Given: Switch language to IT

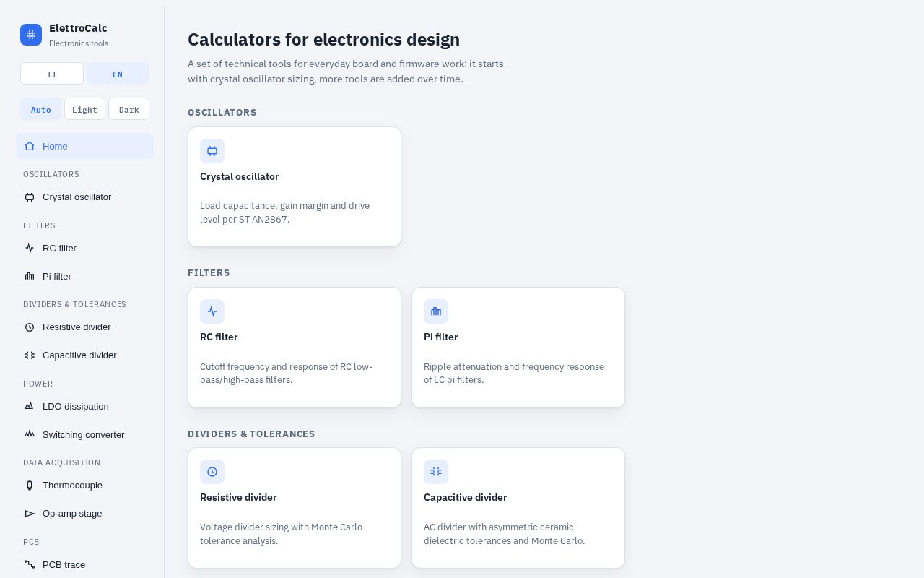Looking at the screenshot, I should point(52,74).
